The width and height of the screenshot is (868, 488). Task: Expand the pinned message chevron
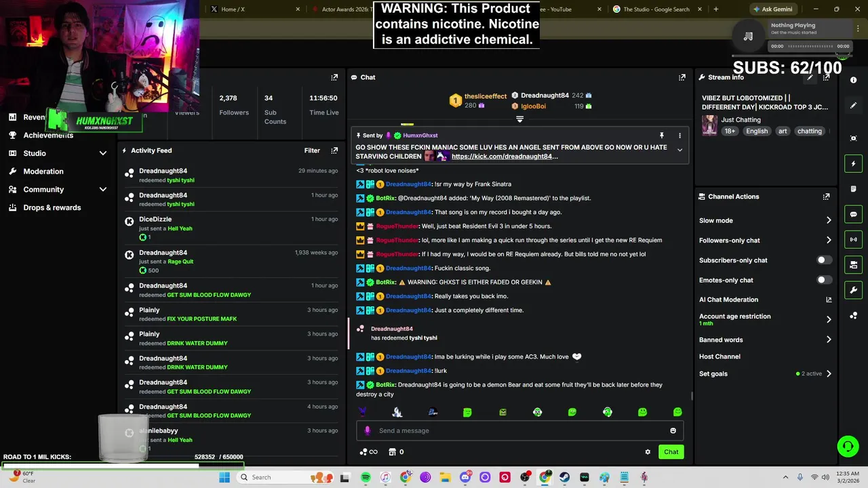coord(679,150)
